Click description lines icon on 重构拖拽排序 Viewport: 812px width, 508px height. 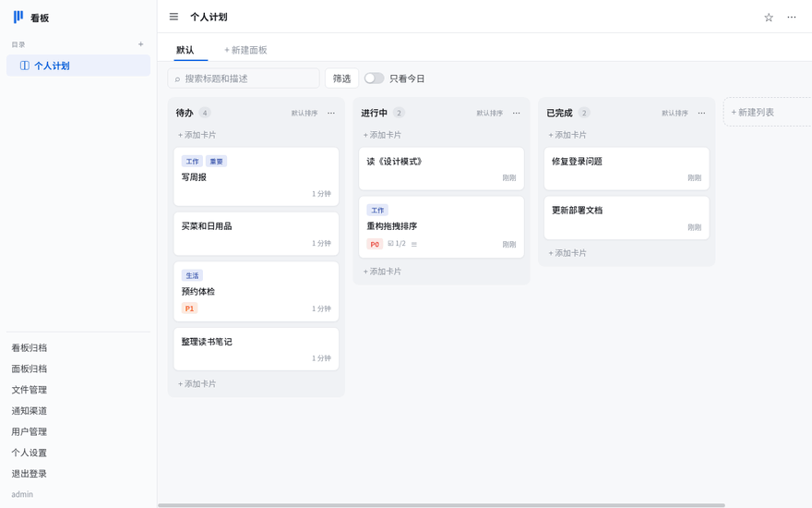coord(414,244)
